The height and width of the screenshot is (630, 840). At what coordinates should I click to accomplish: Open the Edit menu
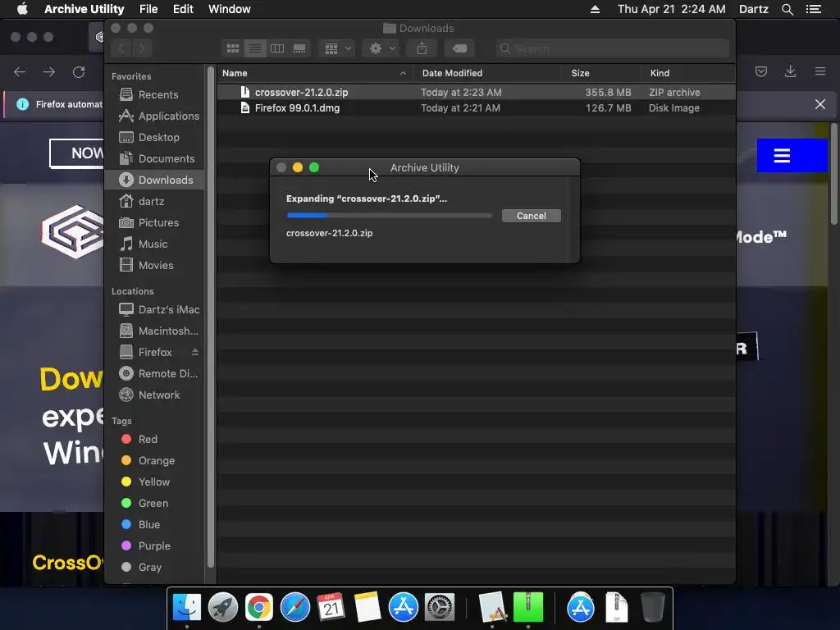click(183, 9)
